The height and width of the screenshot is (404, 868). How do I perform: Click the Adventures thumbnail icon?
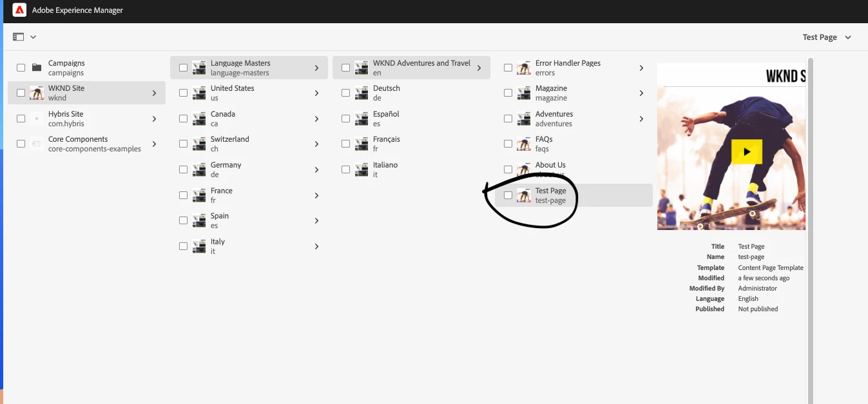(x=524, y=119)
